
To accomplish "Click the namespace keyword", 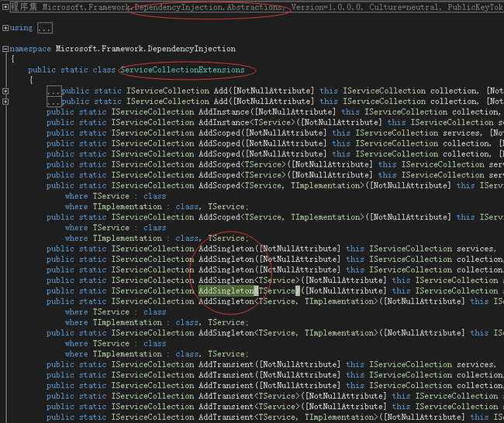I will [x=30, y=49].
